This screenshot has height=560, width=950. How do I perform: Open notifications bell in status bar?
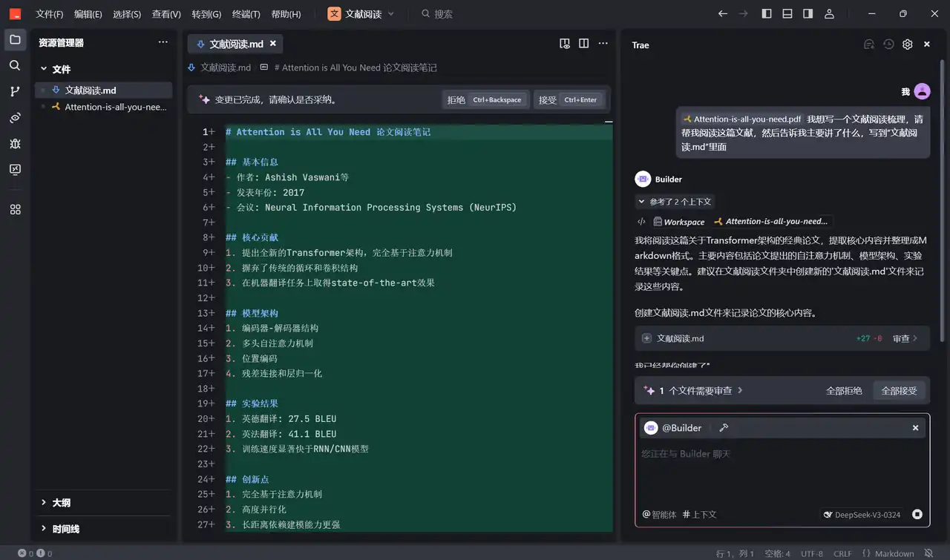(928, 553)
